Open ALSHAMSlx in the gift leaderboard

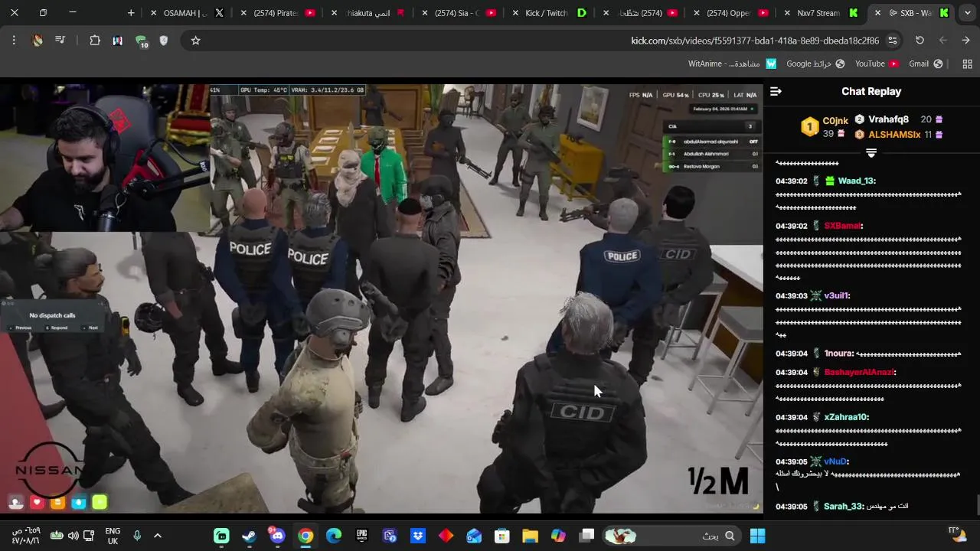[900, 135]
